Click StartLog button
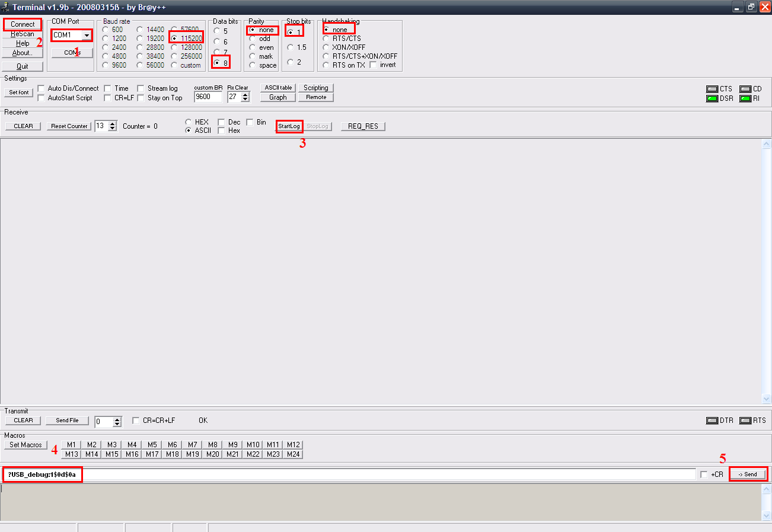Viewport: 772px width, 532px height. click(x=289, y=126)
